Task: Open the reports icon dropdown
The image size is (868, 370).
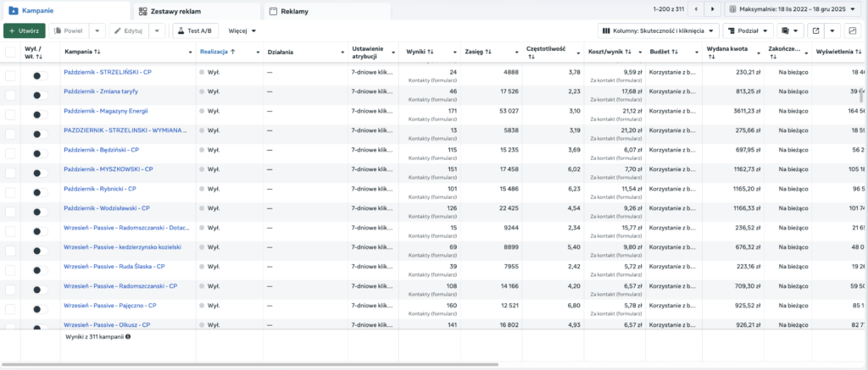Action: point(790,31)
